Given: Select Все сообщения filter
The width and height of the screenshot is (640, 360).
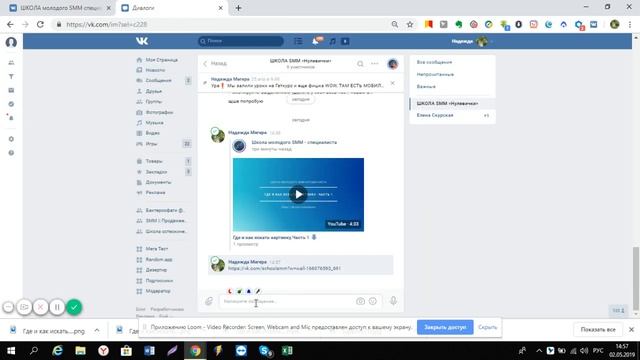Looking at the screenshot, I should [434, 62].
